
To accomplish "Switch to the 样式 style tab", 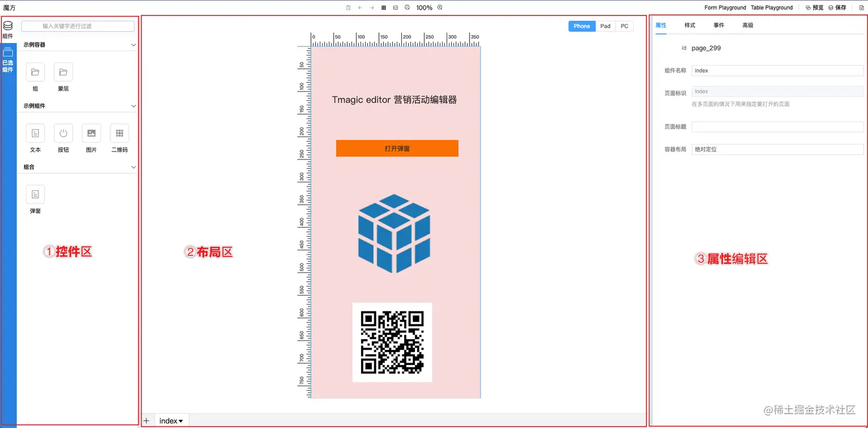I will (690, 25).
